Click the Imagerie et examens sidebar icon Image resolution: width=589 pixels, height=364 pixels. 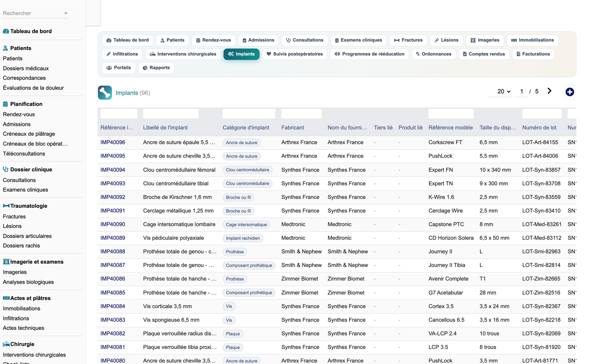pyautogui.click(x=6, y=262)
